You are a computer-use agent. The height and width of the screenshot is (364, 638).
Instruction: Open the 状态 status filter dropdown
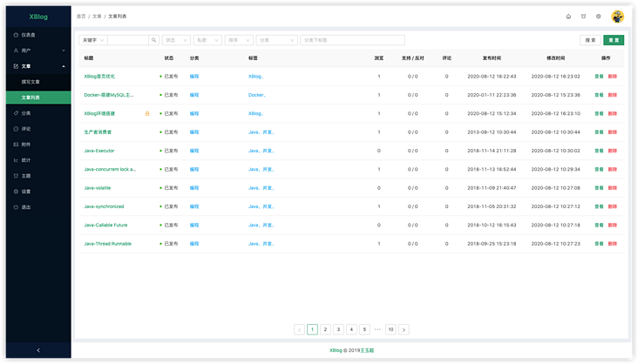(x=176, y=40)
